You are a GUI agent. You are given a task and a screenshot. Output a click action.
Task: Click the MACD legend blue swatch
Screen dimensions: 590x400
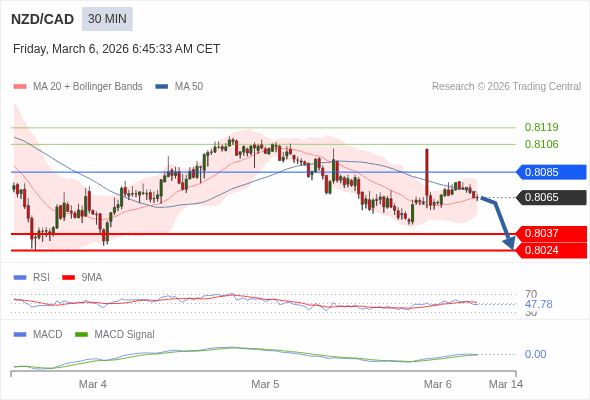pyautogui.click(x=20, y=335)
